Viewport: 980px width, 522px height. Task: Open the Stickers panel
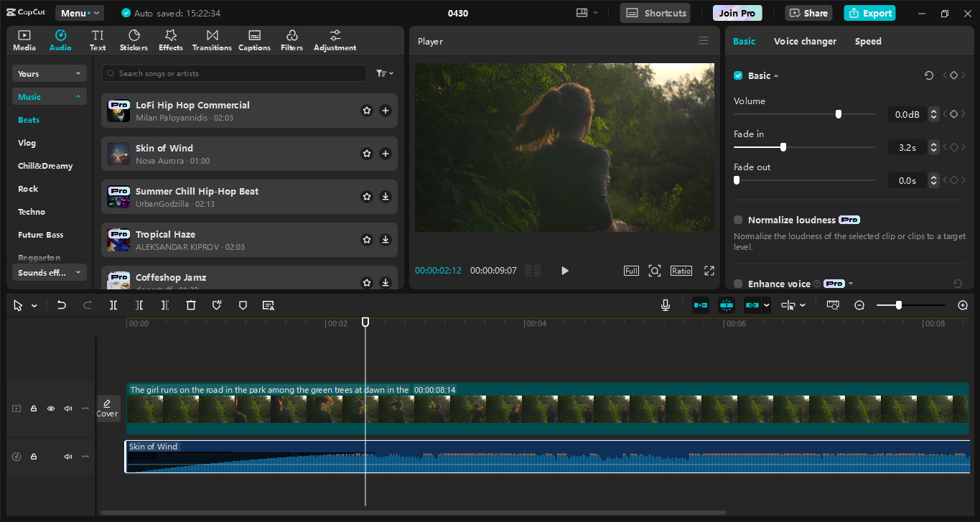[x=134, y=40]
